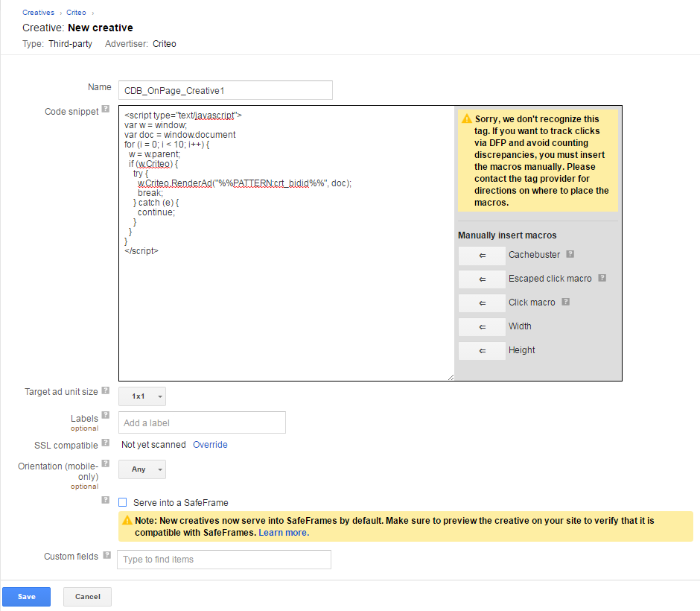
Task: Insert the Width macro arrow button
Action: point(482,327)
